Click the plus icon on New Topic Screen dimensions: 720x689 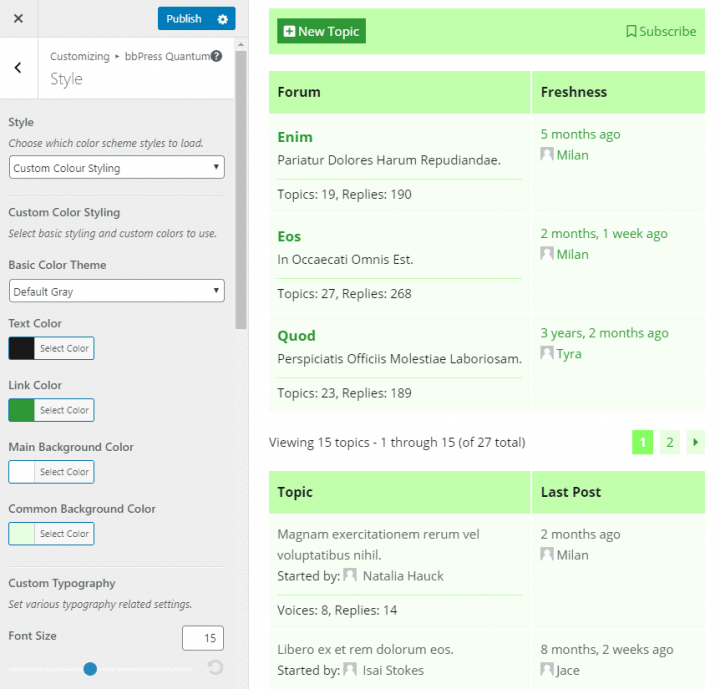(x=289, y=31)
